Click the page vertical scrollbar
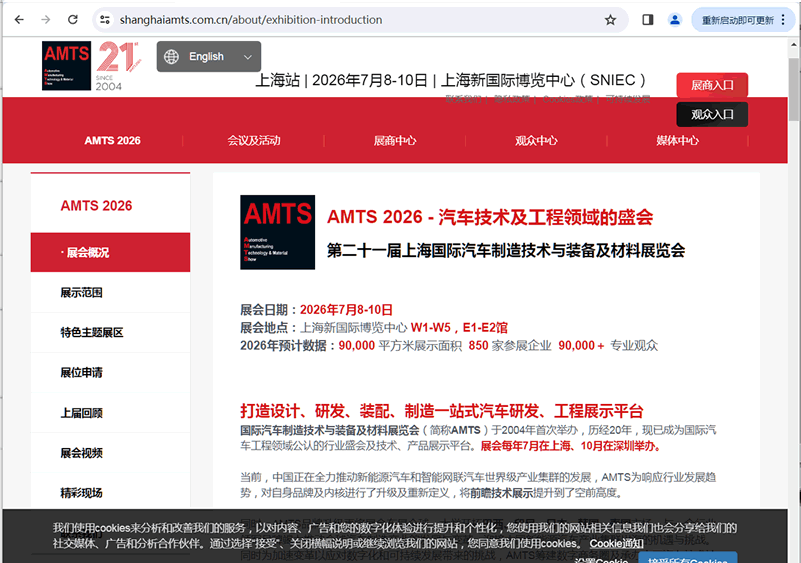The width and height of the screenshot is (801, 563). [x=794, y=300]
